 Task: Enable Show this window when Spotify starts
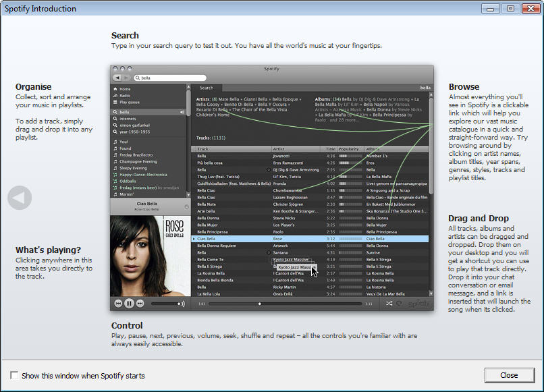click(x=14, y=375)
